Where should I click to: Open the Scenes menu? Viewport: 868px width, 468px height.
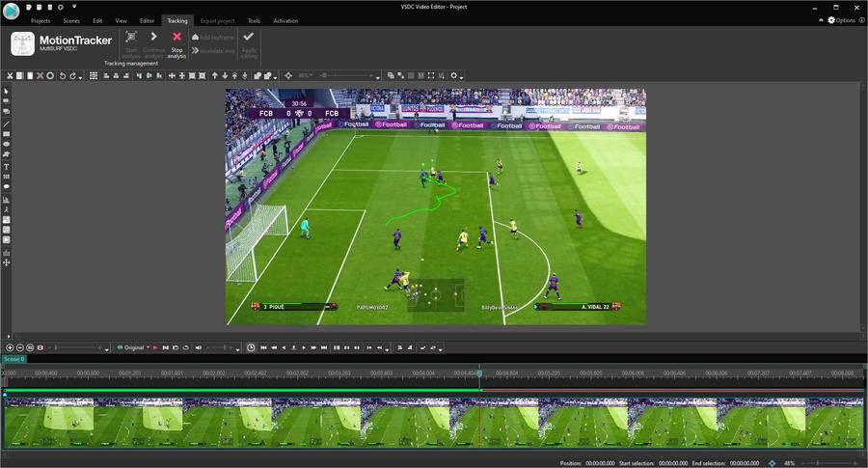(x=71, y=20)
